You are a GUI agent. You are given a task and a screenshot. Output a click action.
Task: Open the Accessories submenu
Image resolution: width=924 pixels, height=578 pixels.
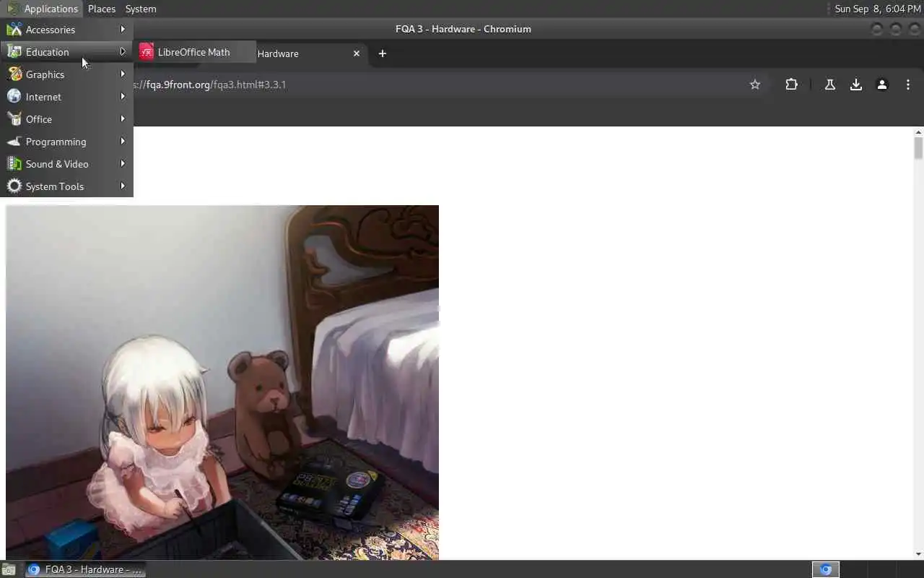tap(66, 30)
